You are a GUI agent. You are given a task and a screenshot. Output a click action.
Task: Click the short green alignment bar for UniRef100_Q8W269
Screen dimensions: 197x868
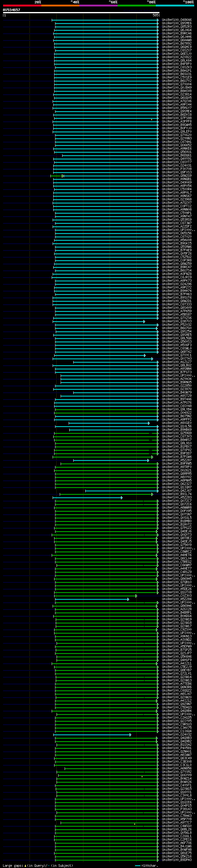[x=57, y=176]
